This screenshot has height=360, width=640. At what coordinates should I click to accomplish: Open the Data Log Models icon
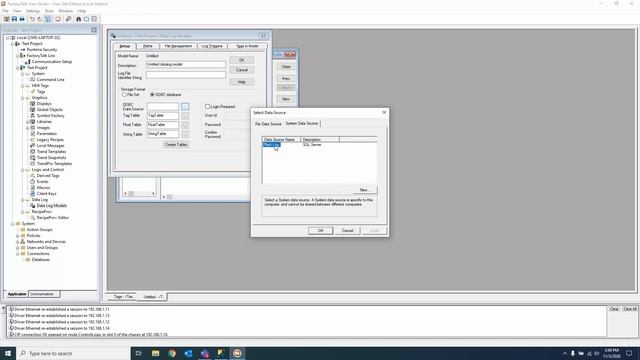coord(33,206)
